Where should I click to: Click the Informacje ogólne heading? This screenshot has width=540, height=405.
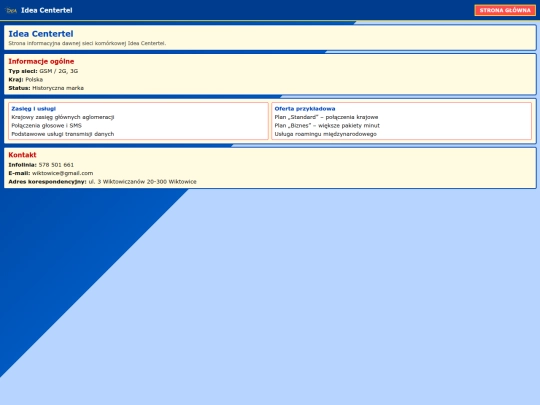coord(41,61)
